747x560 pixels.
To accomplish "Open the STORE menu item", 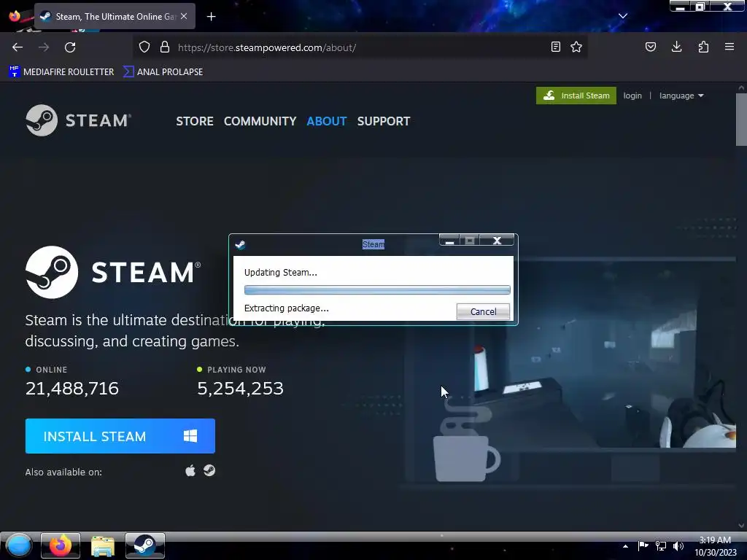I will pos(195,121).
